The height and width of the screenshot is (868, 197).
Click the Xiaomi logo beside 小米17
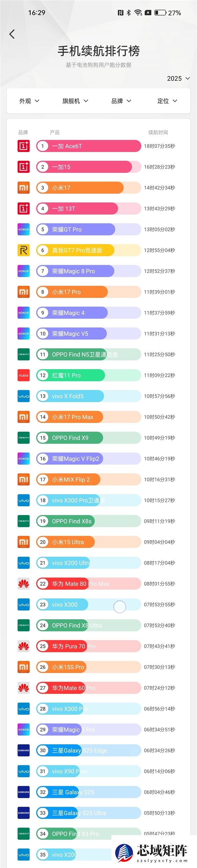pyautogui.click(x=24, y=188)
